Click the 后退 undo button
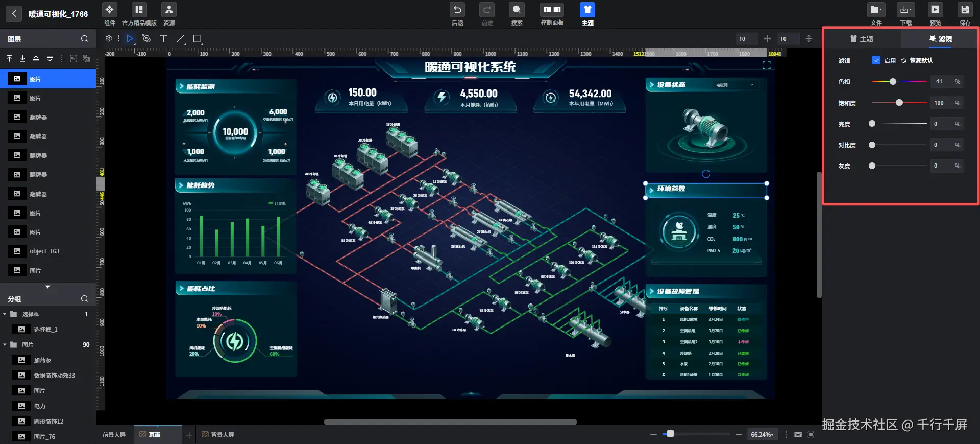Viewport: 980px width, 444px height. [x=457, y=14]
